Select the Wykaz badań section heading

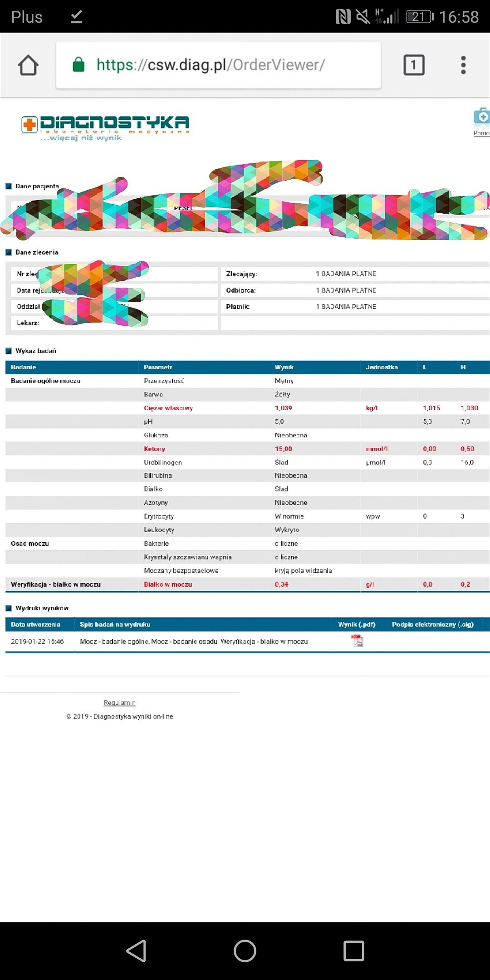tap(36, 351)
